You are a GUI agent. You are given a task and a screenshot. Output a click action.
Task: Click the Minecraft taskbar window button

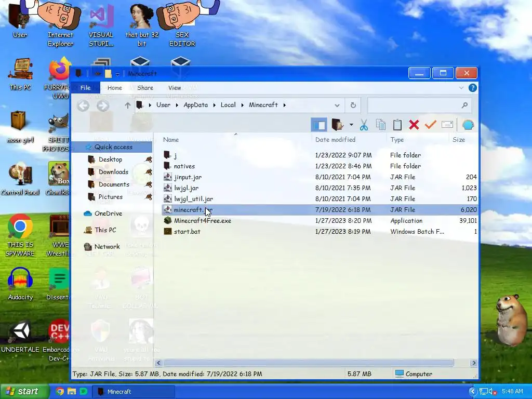tap(134, 392)
